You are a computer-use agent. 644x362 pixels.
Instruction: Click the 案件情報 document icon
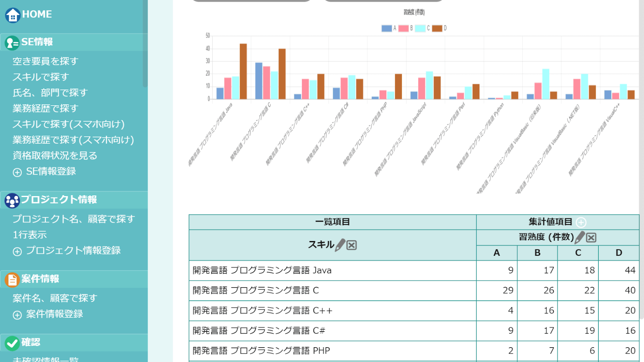pyautogui.click(x=12, y=280)
